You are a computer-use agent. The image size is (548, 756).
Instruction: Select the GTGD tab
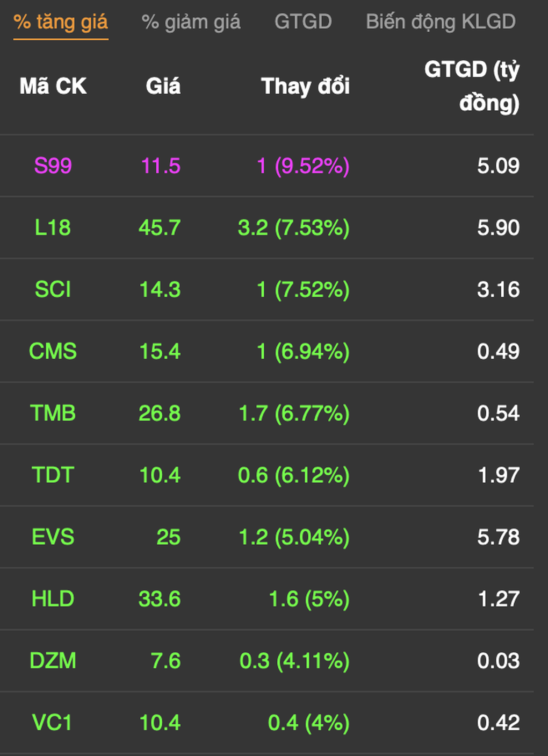(303, 23)
